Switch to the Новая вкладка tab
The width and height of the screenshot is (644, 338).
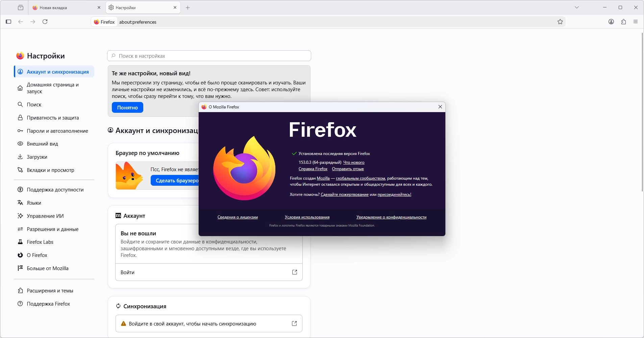(x=66, y=7)
